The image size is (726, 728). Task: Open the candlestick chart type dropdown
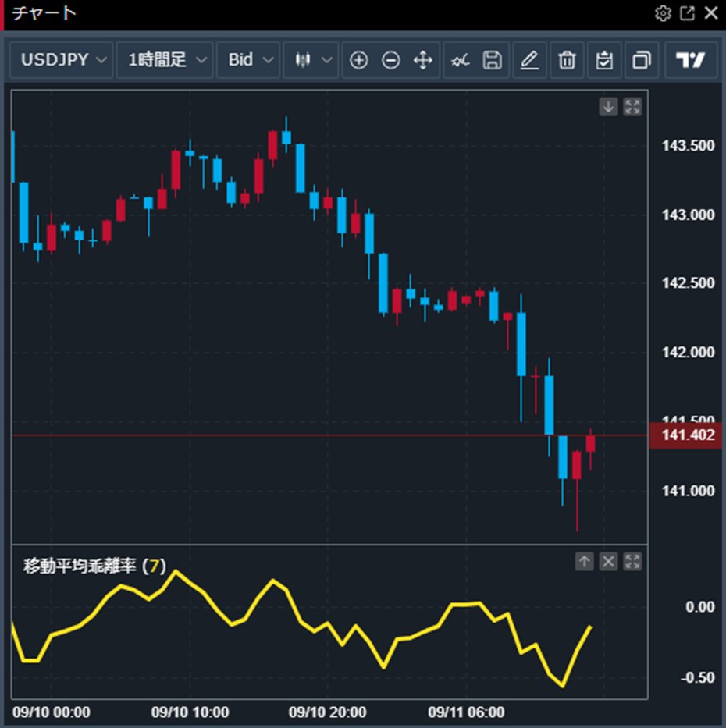[x=311, y=60]
